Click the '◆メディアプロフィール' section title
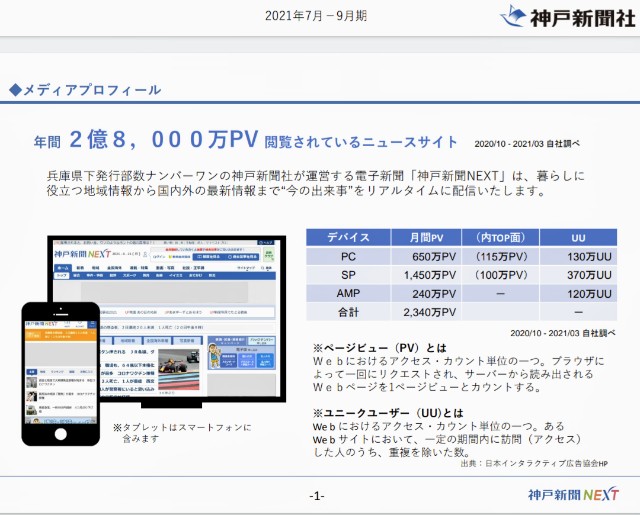This screenshot has width=640, height=515. point(85,90)
